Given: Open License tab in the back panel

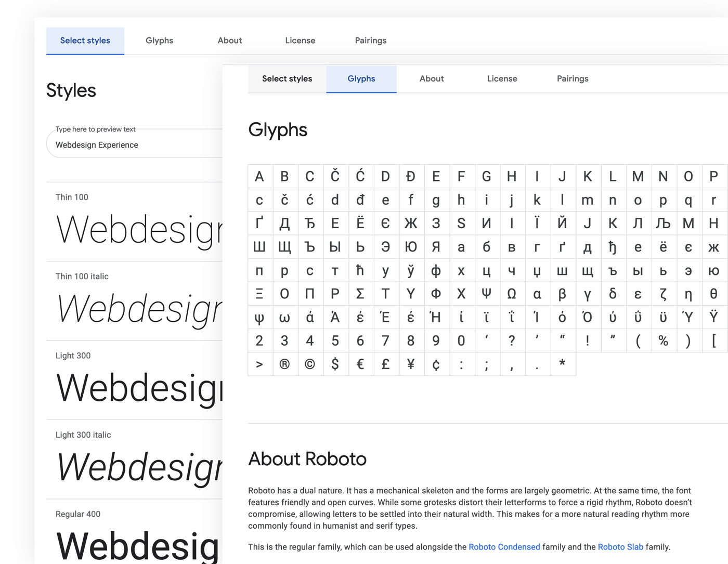Looking at the screenshot, I should tap(300, 41).
